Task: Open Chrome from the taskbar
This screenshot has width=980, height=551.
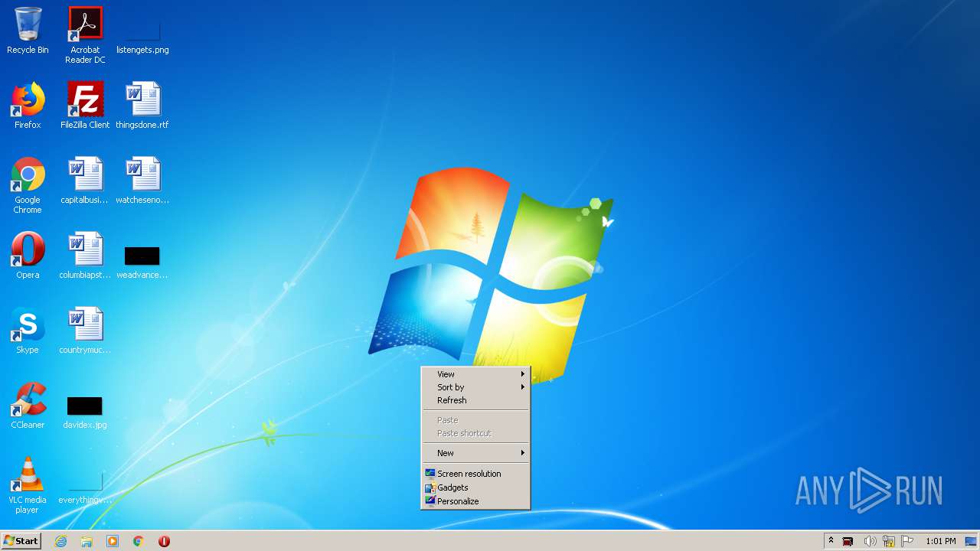Action: point(139,541)
